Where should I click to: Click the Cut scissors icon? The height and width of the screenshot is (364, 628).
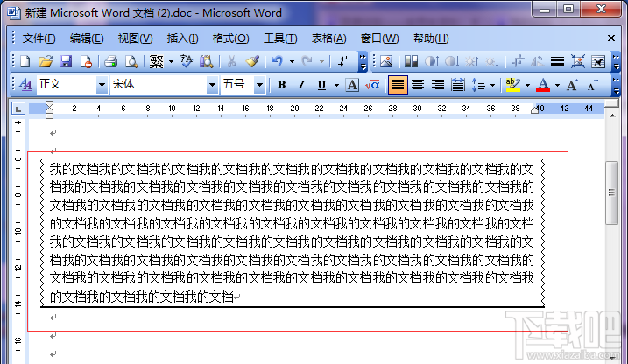[x=231, y=61]
